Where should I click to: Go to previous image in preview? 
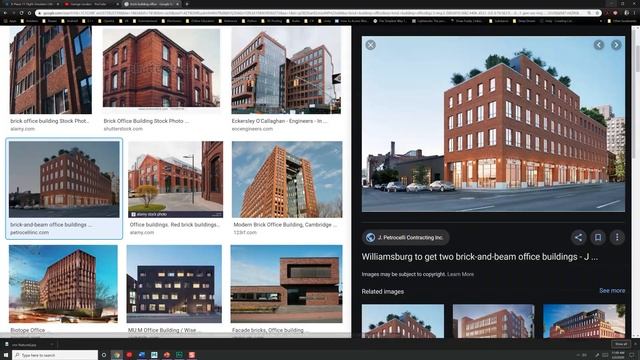click(599, 45)
